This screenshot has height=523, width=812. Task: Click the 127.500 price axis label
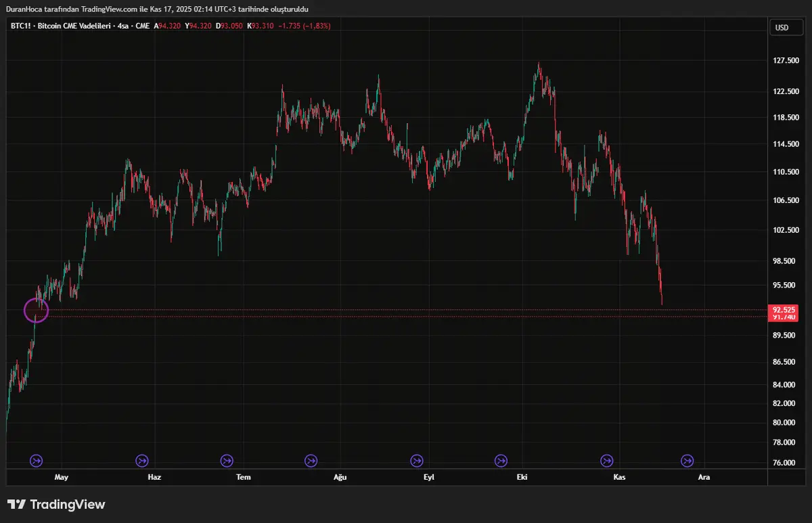(x=786, y=60)
